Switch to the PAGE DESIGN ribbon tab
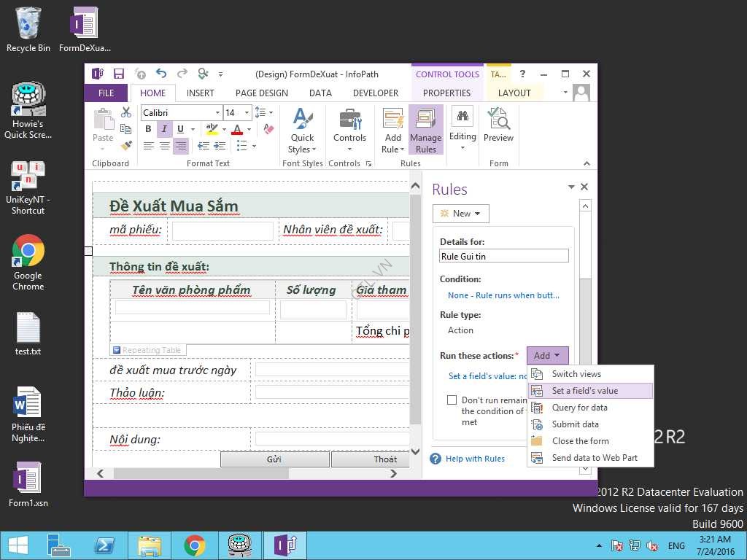The height and width of the screenshot is (560, 747). pos(261,93)
